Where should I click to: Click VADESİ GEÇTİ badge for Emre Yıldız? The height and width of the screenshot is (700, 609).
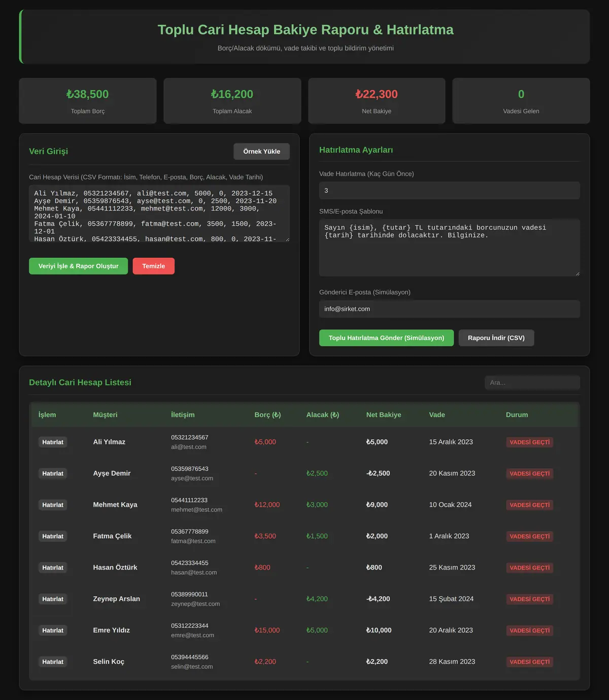529,631
